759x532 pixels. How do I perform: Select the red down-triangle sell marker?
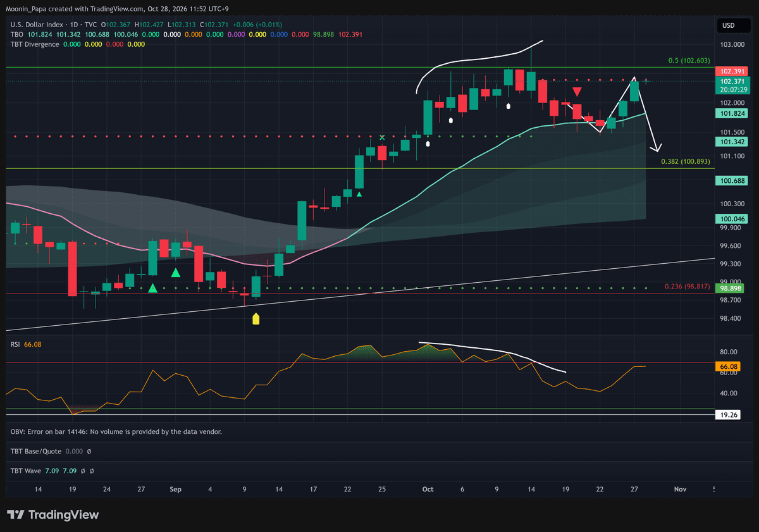point(577,92)
